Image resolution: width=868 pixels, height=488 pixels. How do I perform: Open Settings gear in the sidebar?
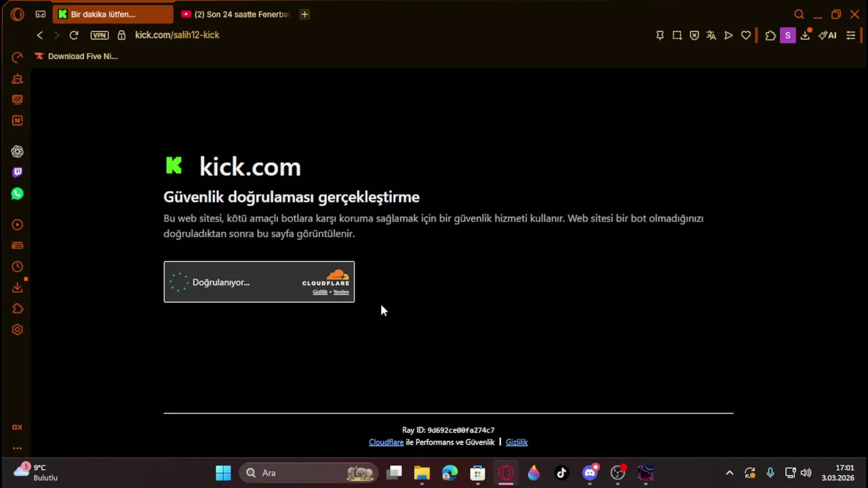(x=18, y=330)
